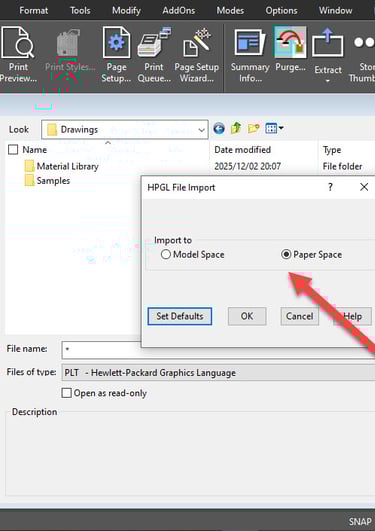Click the Extract tool icon
Screen dimensions: 375x531
pyautogui.click(x=327, y=43)
